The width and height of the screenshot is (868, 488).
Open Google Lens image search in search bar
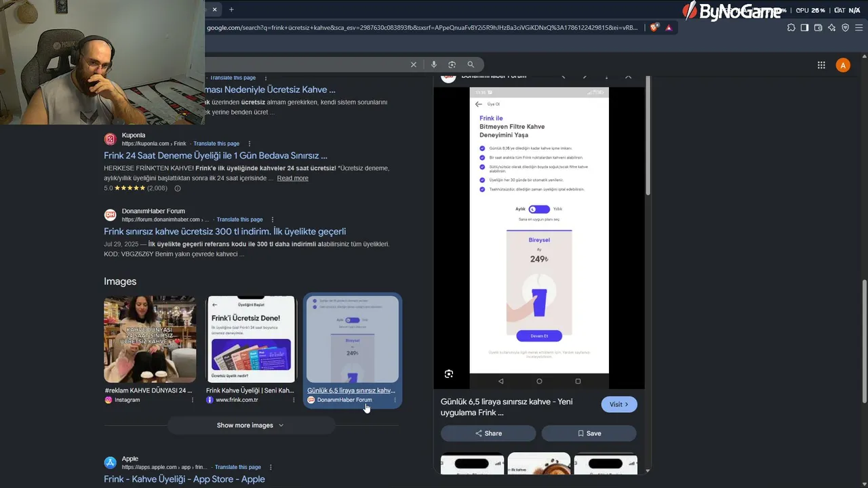pos(452,64)
